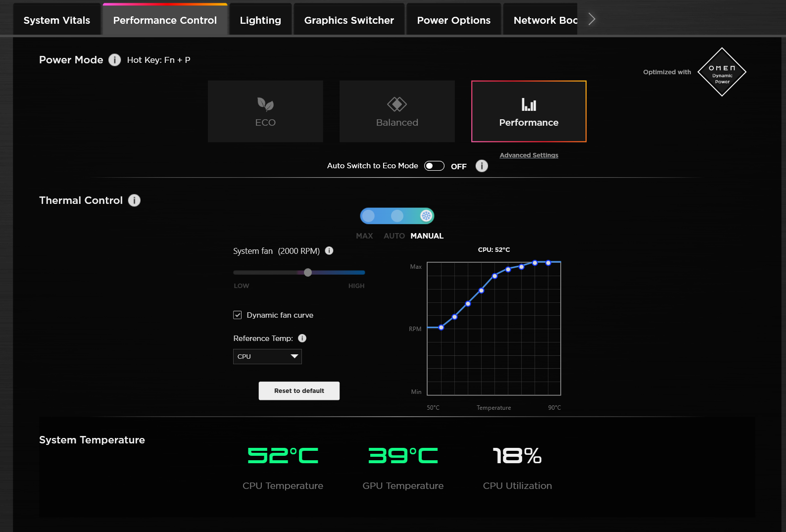Image resolution: width=786 pixels, height=532 pixels.
Task: Click the first fan curve point at RPM level
Action: pyautogui.click(x=442, y=328)
